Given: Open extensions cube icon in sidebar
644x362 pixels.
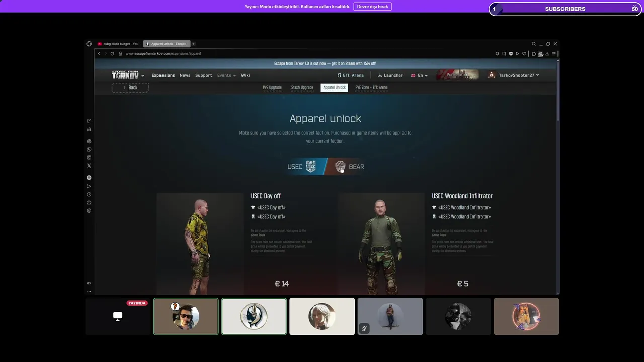Looking at the screenshot, I should click(x=89, y=202).
